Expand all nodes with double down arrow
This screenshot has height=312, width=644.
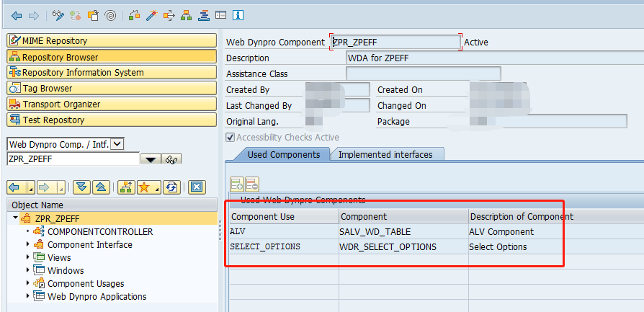81,188
